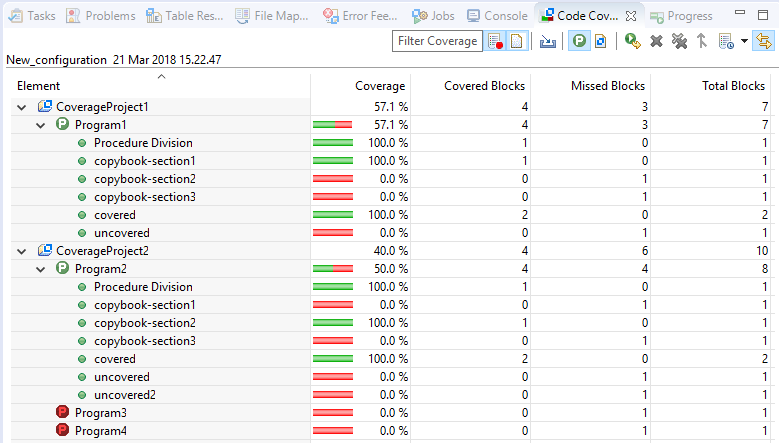The width and height of the screenshot is (779, 443).
Task: Collapse the CoverageProject2 tree node
Action: 22,251
